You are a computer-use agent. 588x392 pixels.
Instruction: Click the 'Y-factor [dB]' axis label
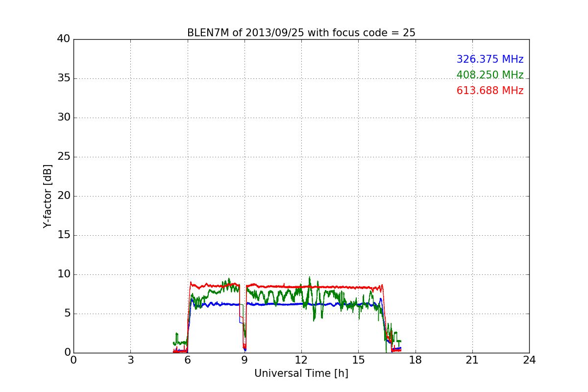(48, 196)
